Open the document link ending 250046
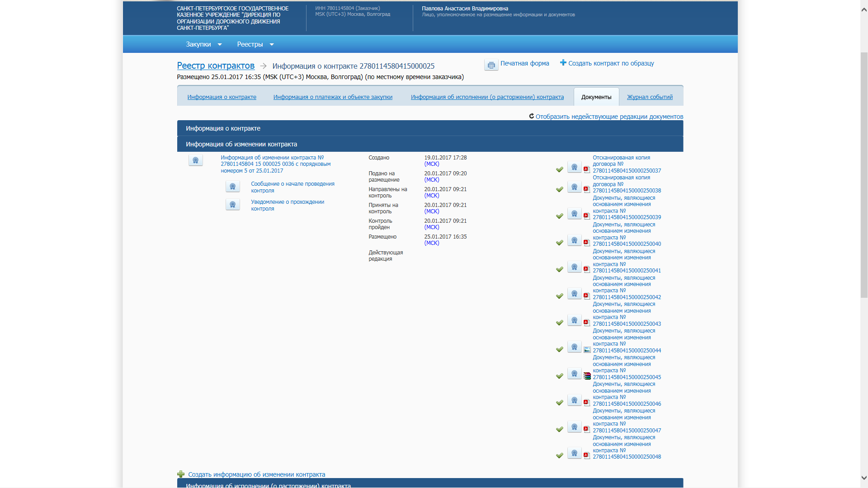The width and height of the screenshot is (868, 488). click(x=627, y=394)
